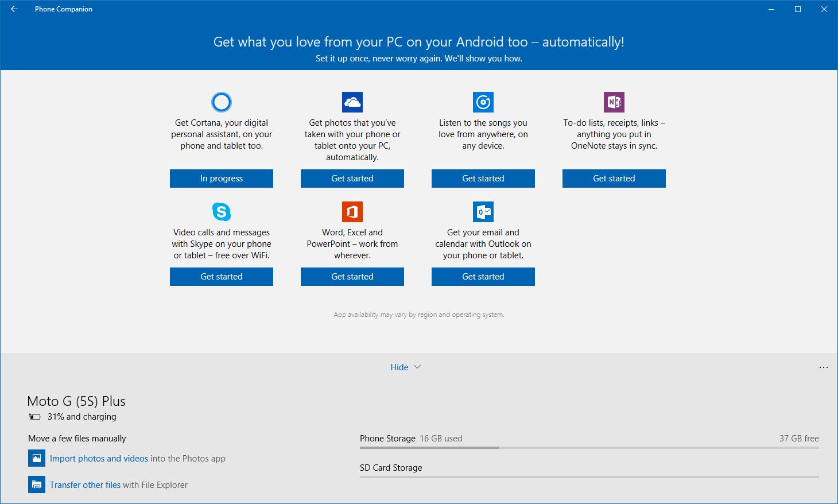The image size is (838, 504).
Task: Click the Skype icon
Action: (222, 212)
